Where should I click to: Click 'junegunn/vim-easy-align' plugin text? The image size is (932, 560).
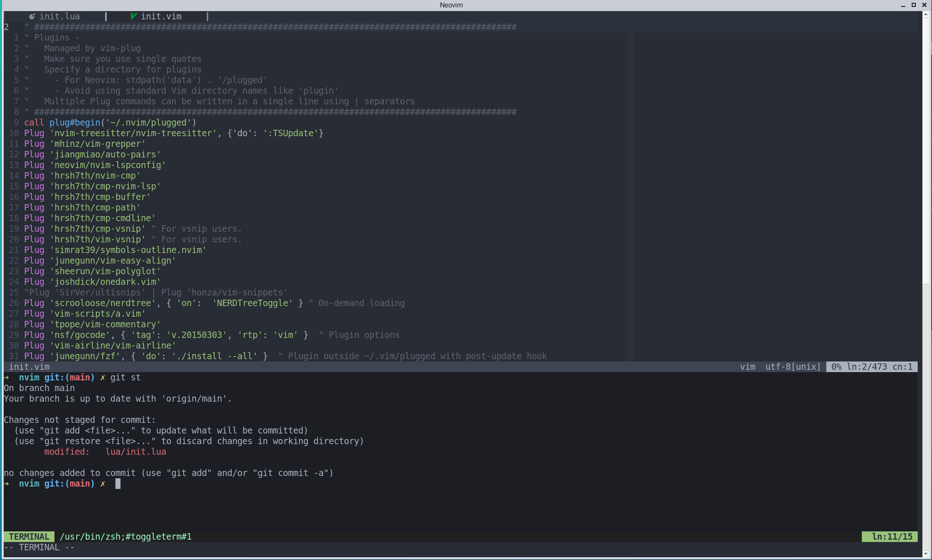click(113, 260)
